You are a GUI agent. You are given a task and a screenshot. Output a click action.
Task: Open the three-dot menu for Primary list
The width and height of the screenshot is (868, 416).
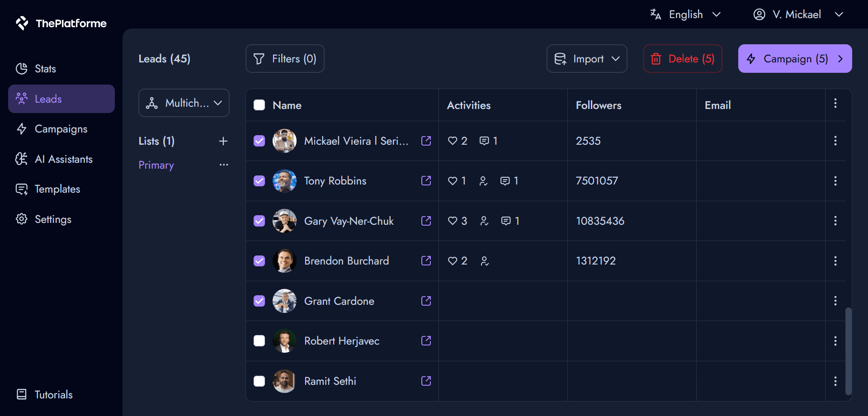224,165
